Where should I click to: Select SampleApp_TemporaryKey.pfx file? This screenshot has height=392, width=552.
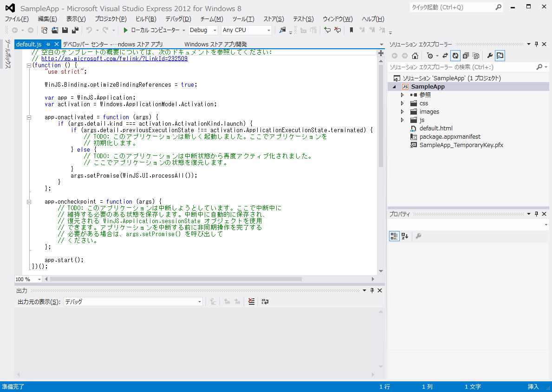(x=461, y=145)
